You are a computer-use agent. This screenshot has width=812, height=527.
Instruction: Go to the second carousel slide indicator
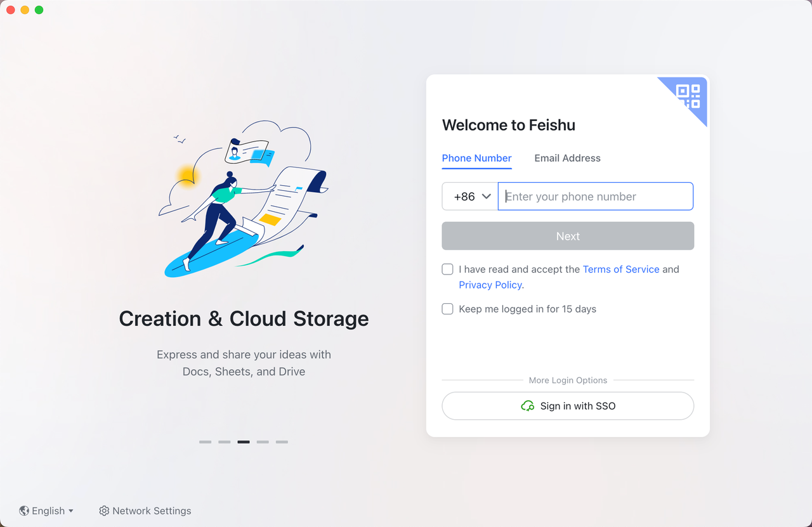225,442
